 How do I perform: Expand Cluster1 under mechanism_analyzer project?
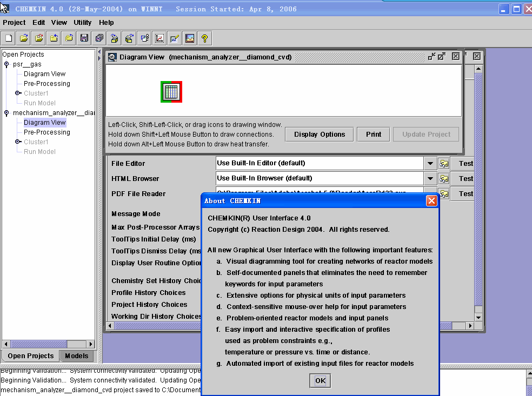tap(18, 142)
